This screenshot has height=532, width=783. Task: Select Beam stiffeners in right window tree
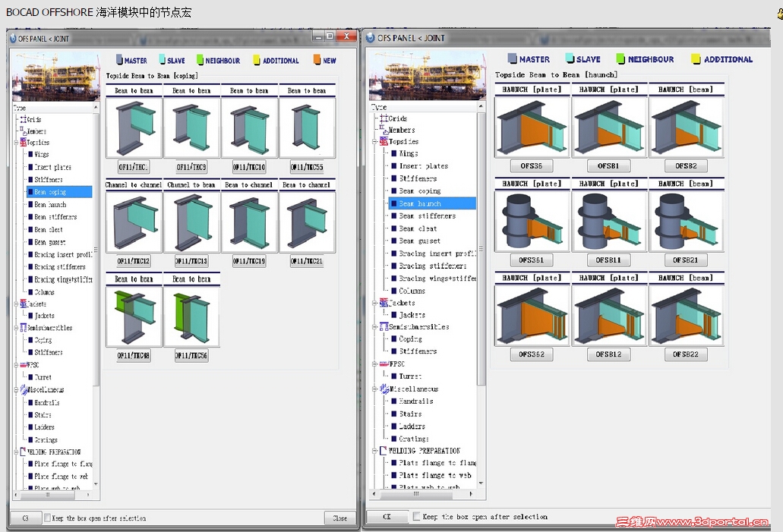click(427, 216)
